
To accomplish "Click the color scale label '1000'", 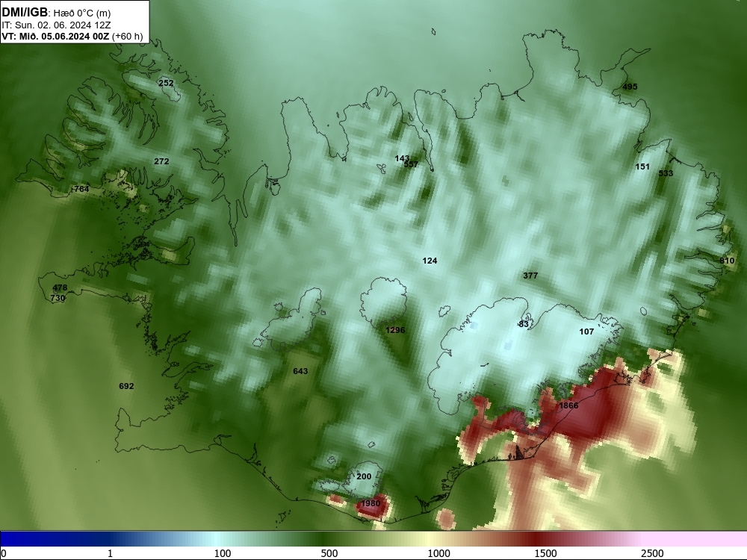I will pos(438,553).
